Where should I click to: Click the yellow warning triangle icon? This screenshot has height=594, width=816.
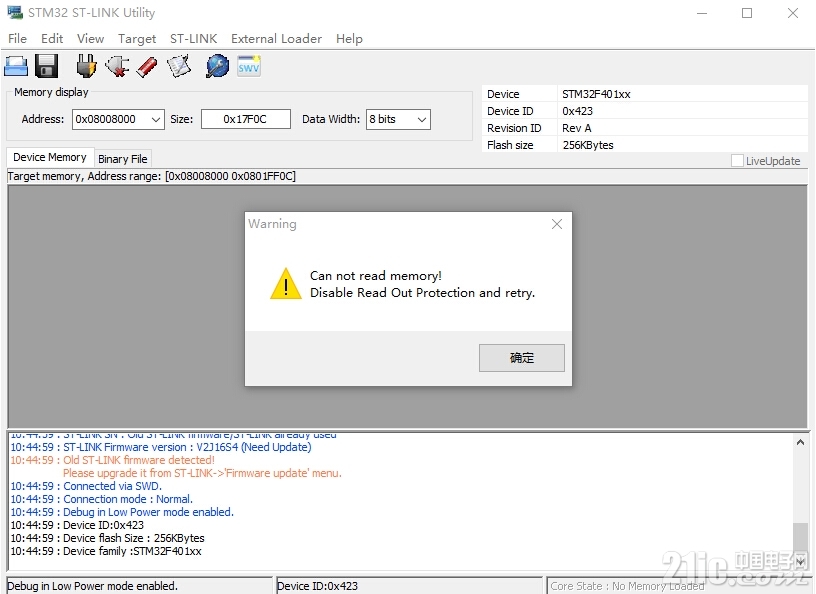286,284
